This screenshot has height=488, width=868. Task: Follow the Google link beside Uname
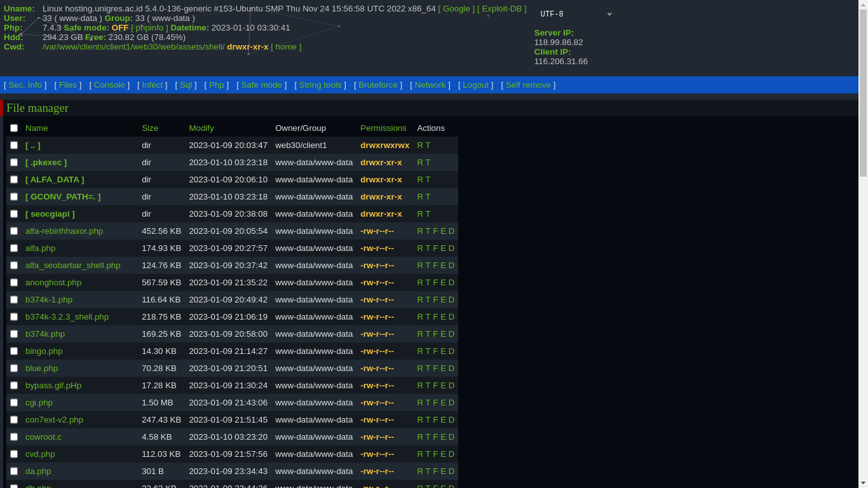coord(456,9)
